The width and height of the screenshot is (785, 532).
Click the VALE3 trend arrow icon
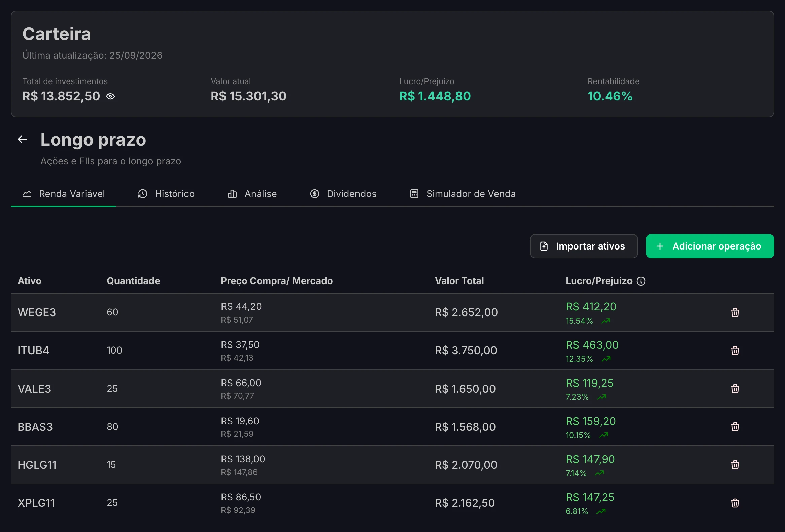tap(602, 397)
